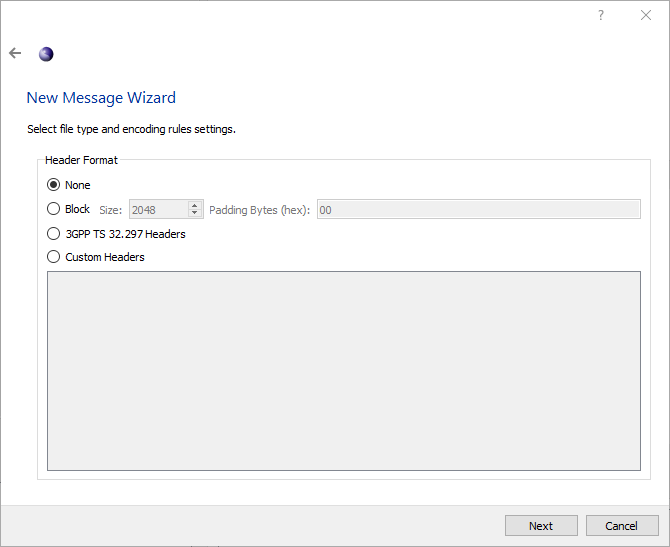Select 3GPP TS 32.297 Headers option
Screen dimensions: 670x547
click(x=54, y=233)
